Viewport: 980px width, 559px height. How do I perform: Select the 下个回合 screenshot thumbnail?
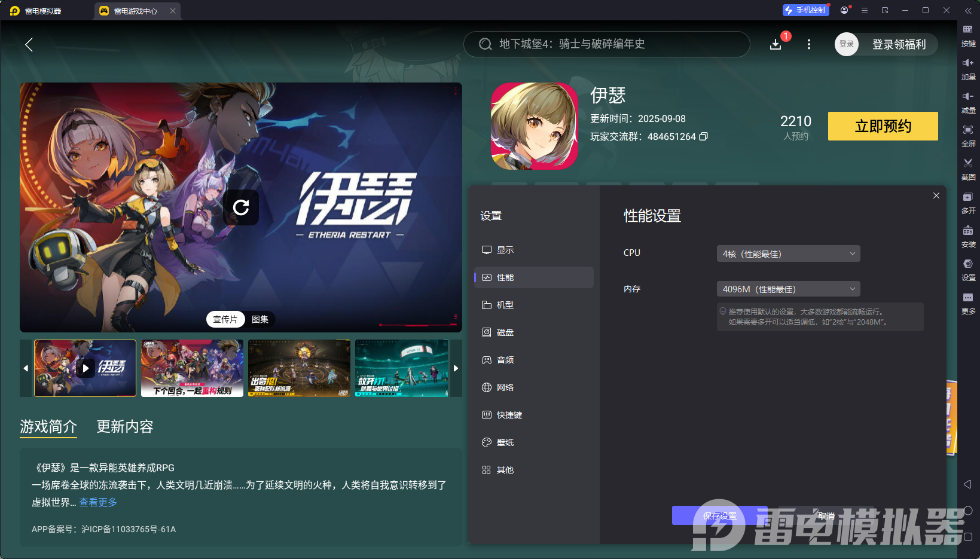192,368
